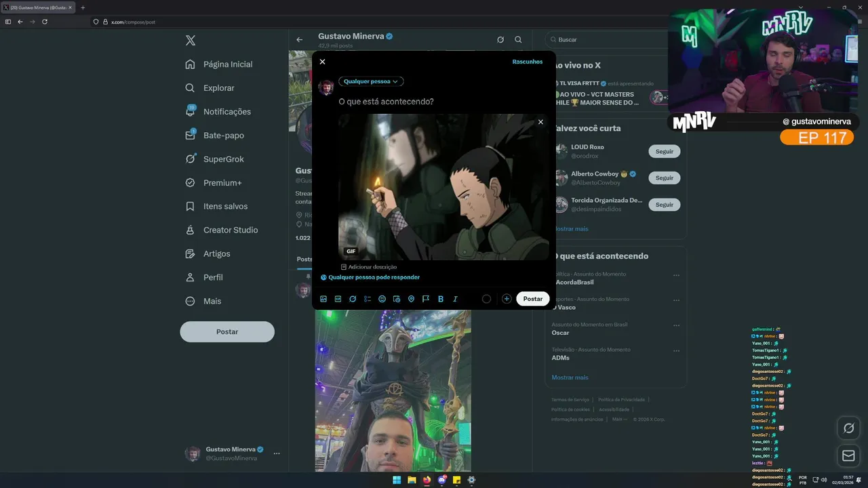This screenshot has height=488, width=868.
Task: Open Windows Start menu
Action: [x=397, y=480]
